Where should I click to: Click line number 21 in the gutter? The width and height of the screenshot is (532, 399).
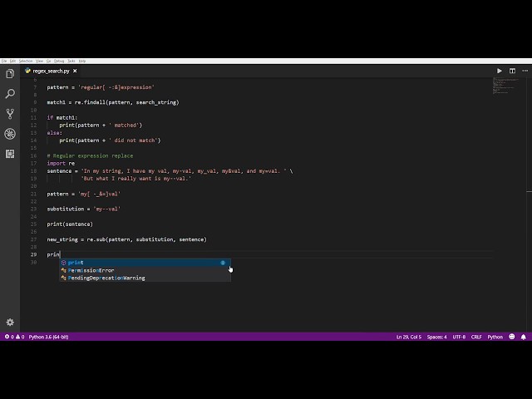[x=33, y=194]
